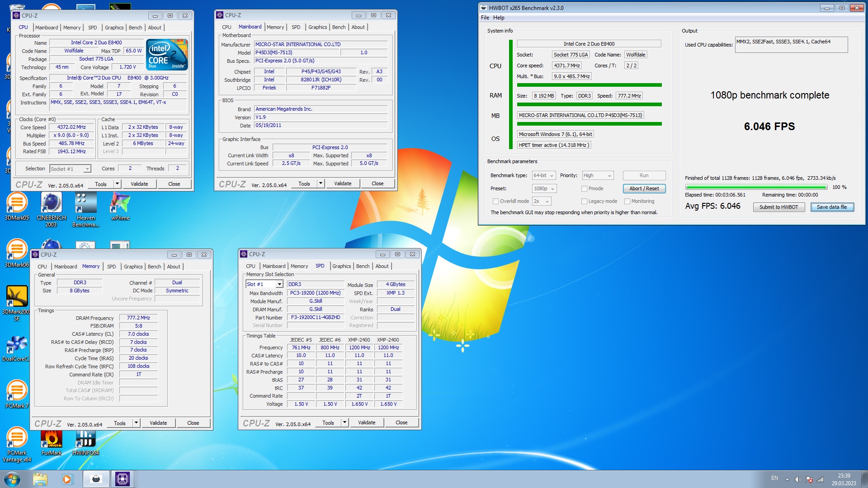
Task: Open the Preset 1080p dropdown
Action: [x=544, y=188]
